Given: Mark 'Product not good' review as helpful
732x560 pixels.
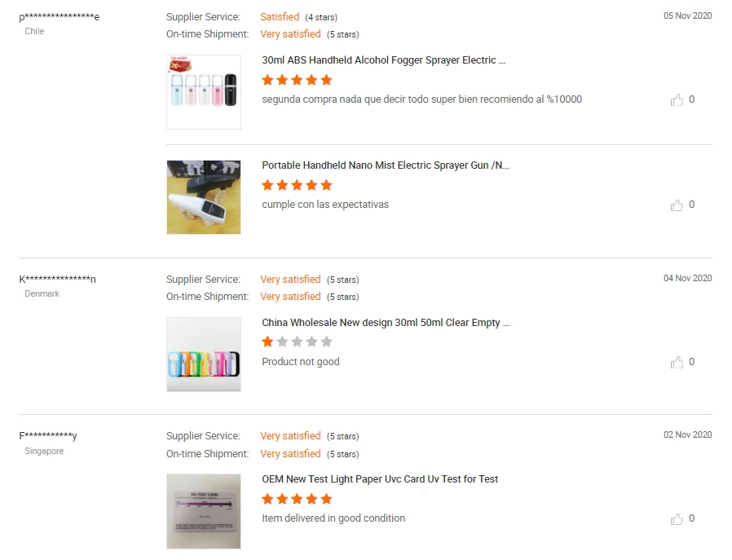Looking at the screenshot, I should click(677, 363).
